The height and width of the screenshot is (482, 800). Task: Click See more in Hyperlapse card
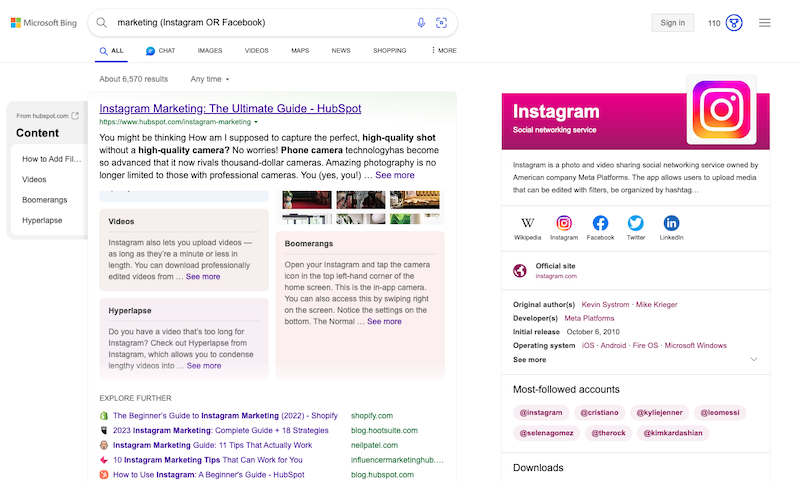point(204,366)
